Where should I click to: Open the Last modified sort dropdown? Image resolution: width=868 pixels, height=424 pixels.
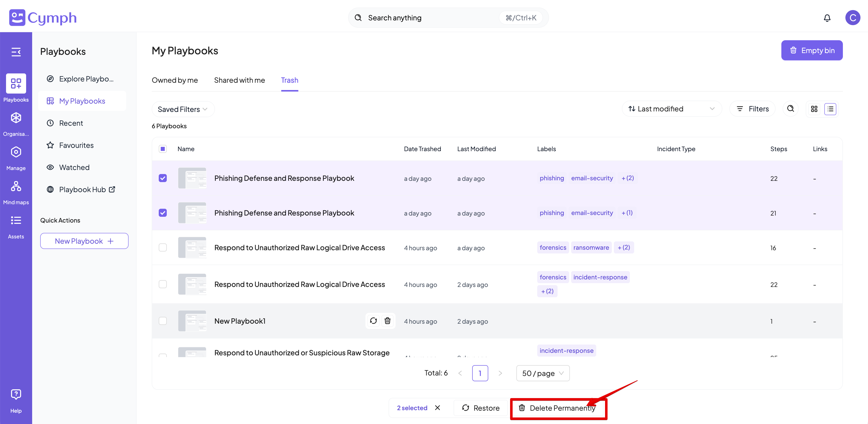671,109
